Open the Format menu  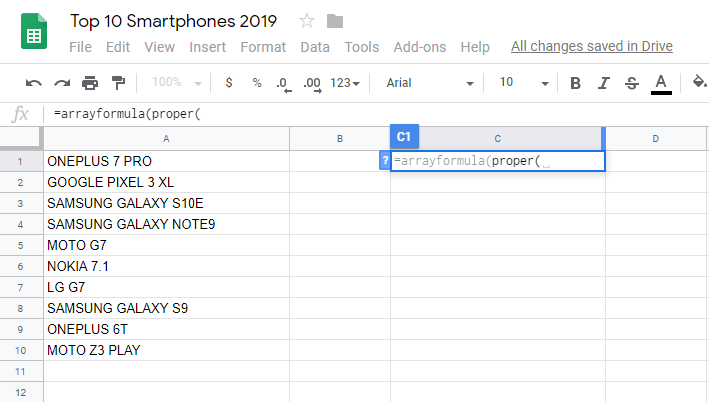[263, 47]
